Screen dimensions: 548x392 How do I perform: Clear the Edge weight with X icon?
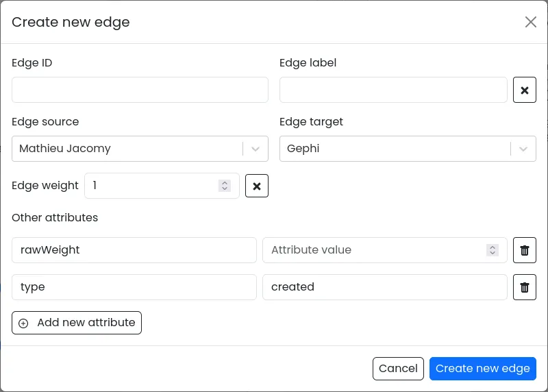pos(257,186)
